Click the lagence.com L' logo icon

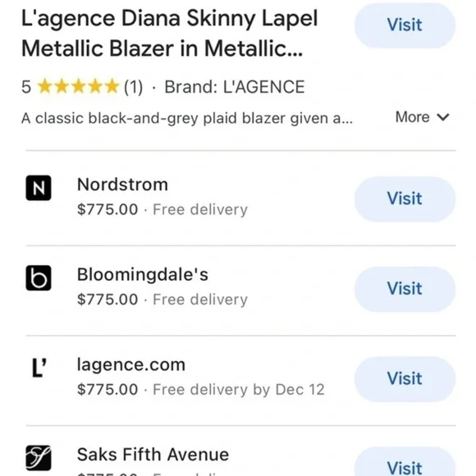pos(39,368)
